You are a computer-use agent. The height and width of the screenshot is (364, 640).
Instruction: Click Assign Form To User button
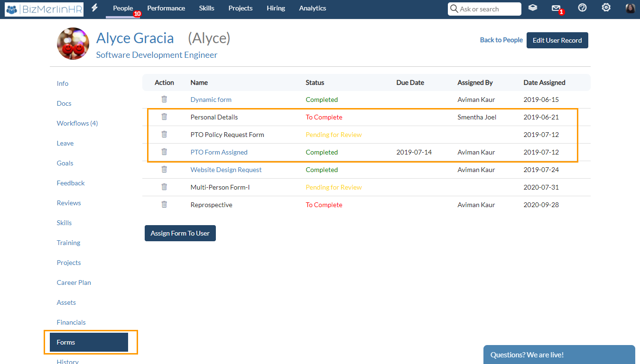point(180,233)
